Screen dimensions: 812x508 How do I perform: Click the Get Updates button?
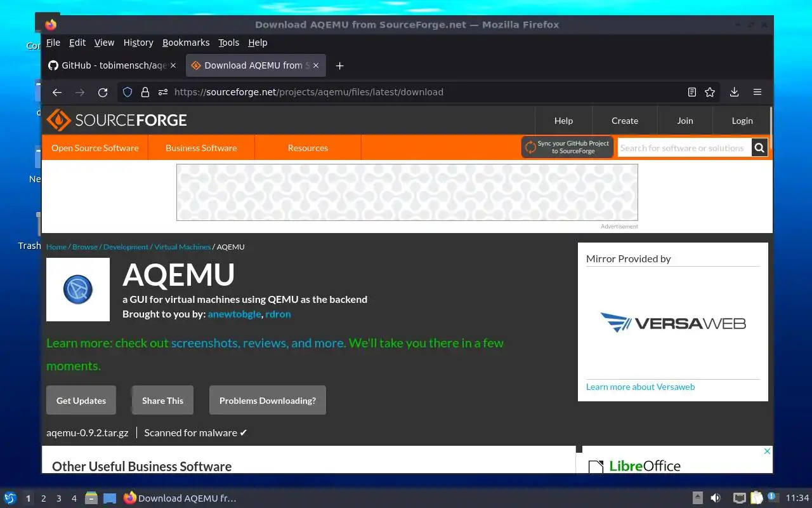pos(81,400)
